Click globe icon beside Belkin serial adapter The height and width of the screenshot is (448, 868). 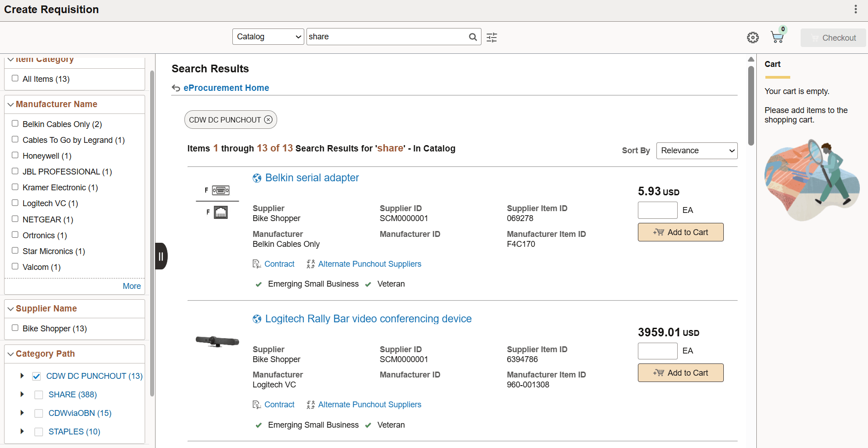tap(257, 178)
